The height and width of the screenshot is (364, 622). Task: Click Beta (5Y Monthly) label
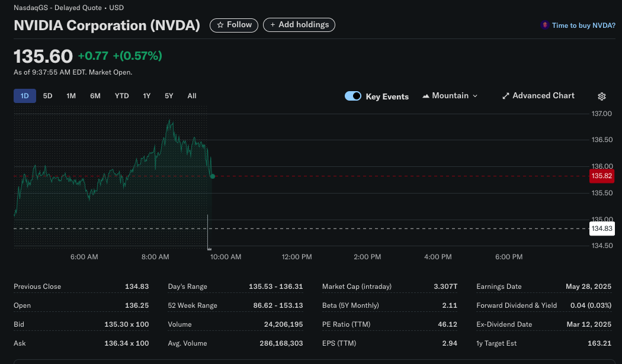[x=350, y=305]
